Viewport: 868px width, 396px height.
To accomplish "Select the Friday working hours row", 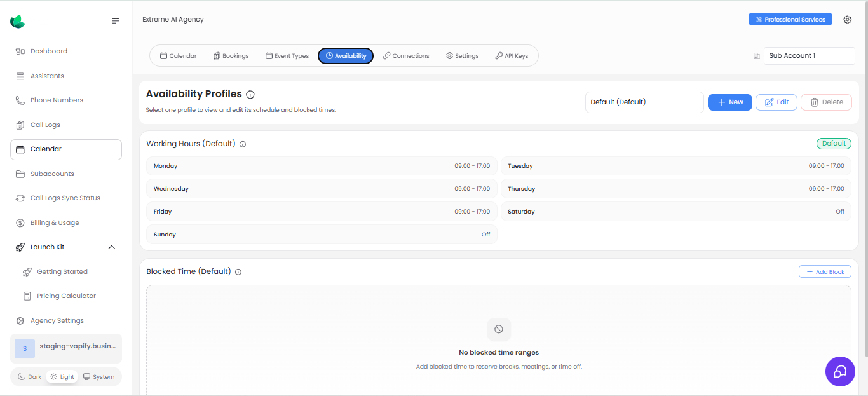I will [322, 212].
